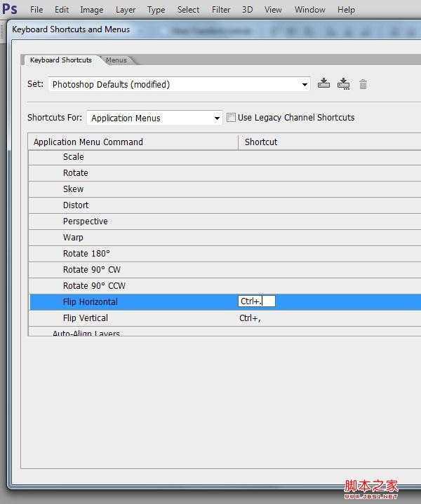Select the Rotate 180° command row
The width and height of the screenshot is (421, 504).
(225, 254)
